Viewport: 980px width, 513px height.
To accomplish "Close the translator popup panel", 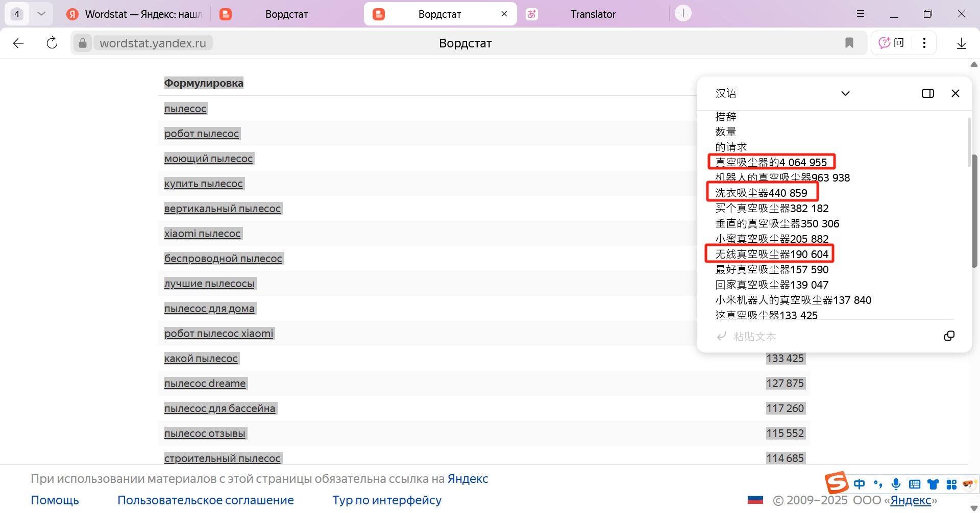I will 955,93.
